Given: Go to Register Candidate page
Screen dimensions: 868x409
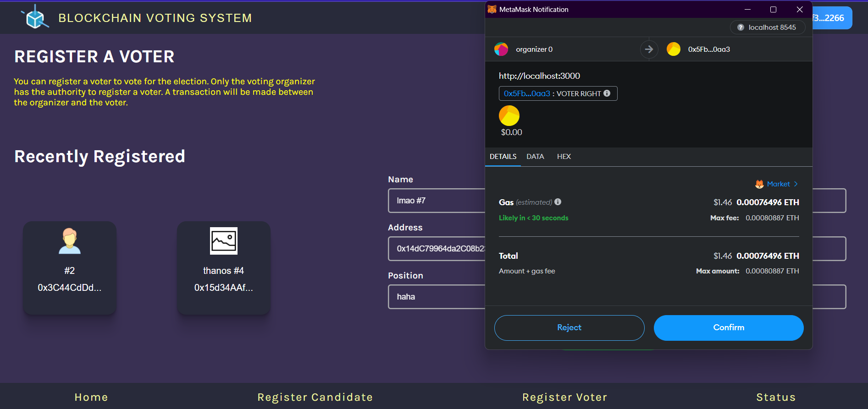Looking at the screenshot, I should click(315, 397).
